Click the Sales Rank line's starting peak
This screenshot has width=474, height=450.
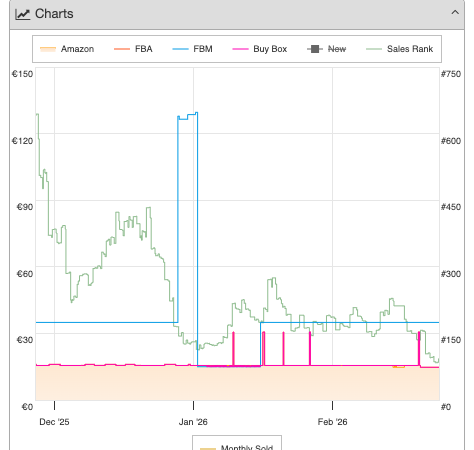(37, 114)
